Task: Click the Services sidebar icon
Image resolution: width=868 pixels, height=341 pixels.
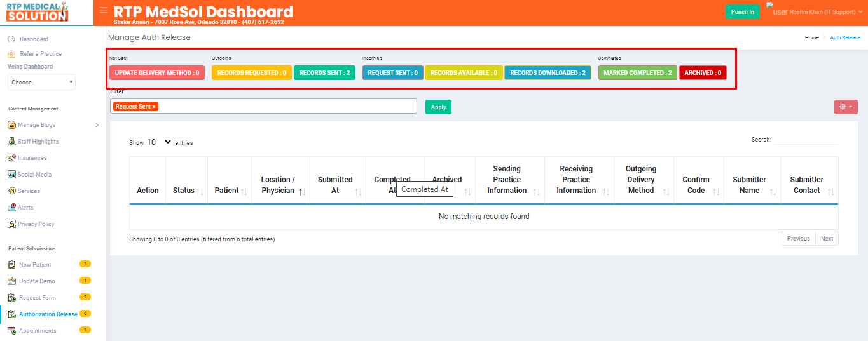Action: [x=11, y=191]
